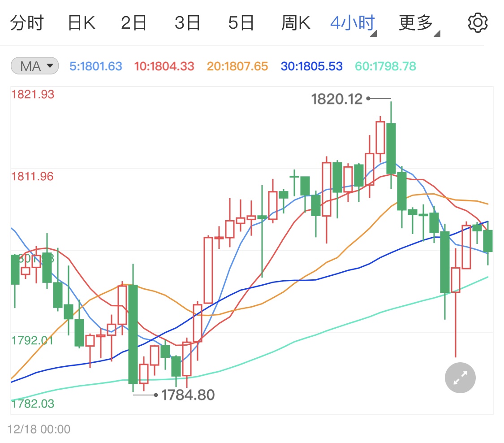Screen dimensions: 504x443
Task: Click the 1811.96 axis price label
Action: pos(32,176)
